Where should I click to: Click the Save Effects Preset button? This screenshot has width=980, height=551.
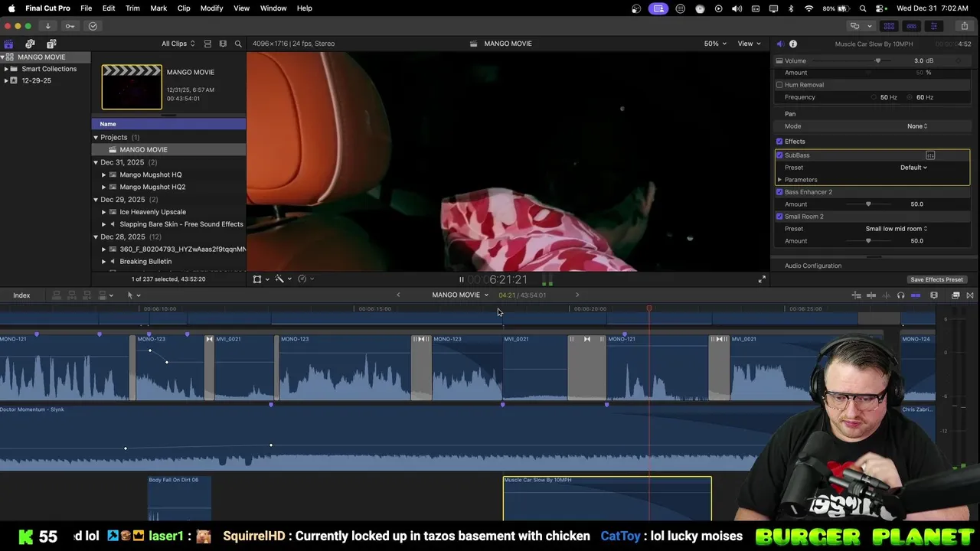936,280
